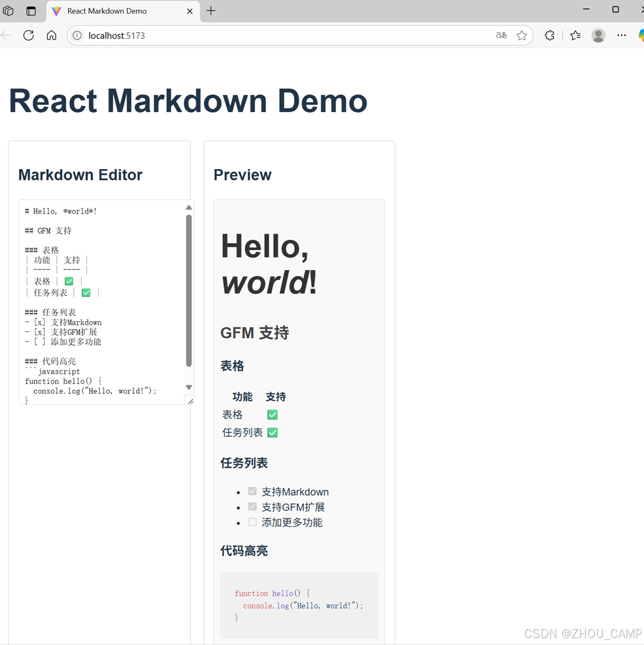
Task: Click the 表格 heading in the preview
Action: click(232, 366)
